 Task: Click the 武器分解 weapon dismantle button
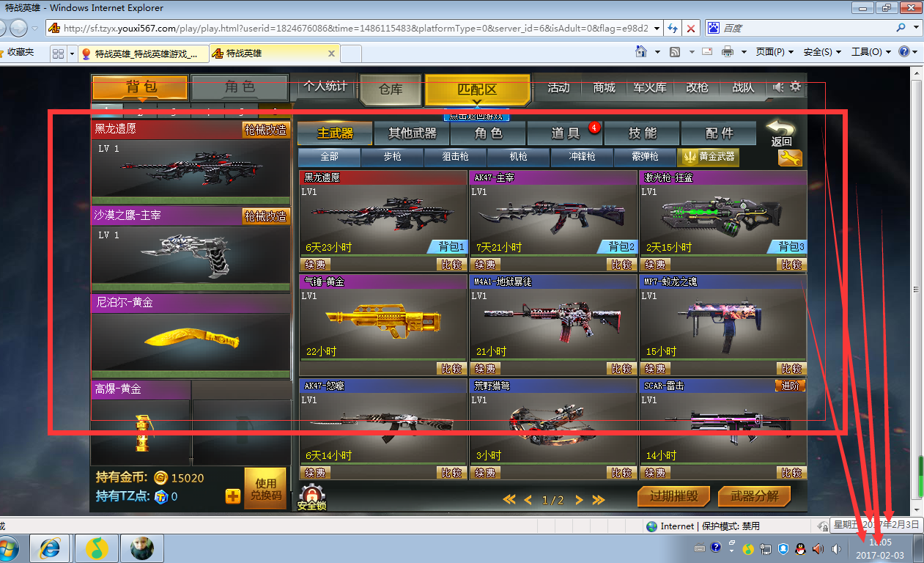755,496
